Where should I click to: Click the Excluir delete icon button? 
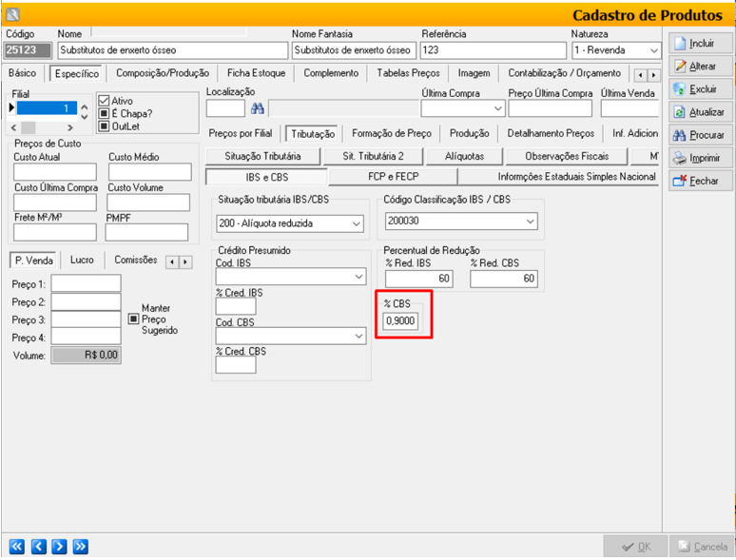click(x=679, y=89)
